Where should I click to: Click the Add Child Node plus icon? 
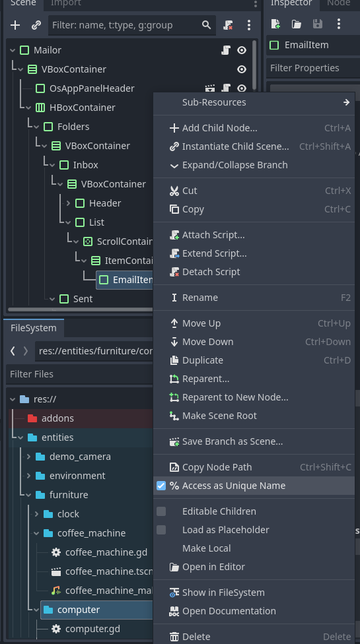point(15,25)
